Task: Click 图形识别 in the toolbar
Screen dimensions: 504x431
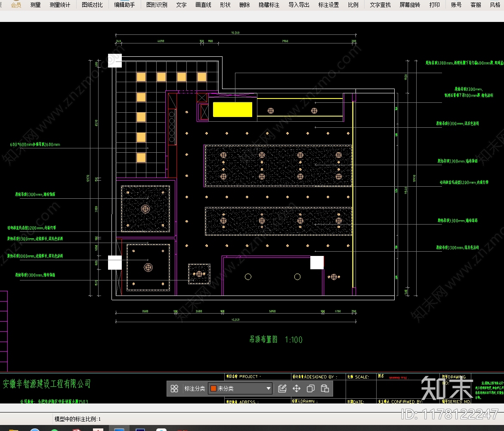Action: [157, 5]
